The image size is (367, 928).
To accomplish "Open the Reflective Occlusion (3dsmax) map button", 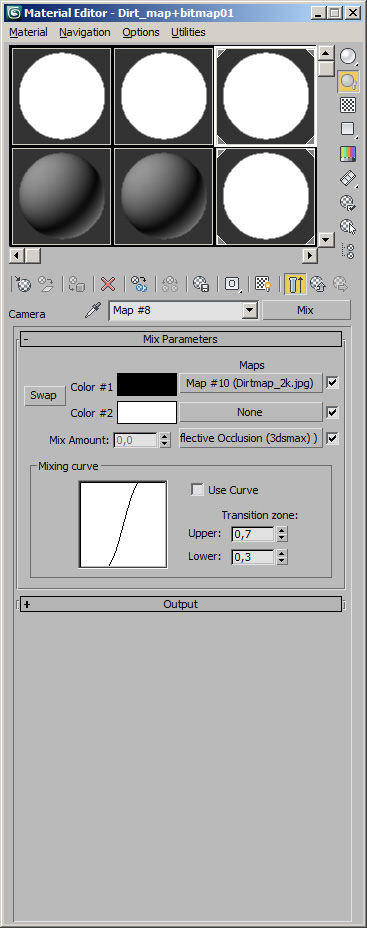I will [x=251, y=439].
